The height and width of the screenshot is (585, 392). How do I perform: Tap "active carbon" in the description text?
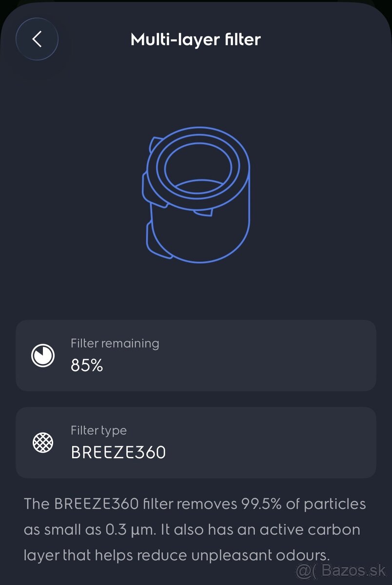[x=296, y=529]
